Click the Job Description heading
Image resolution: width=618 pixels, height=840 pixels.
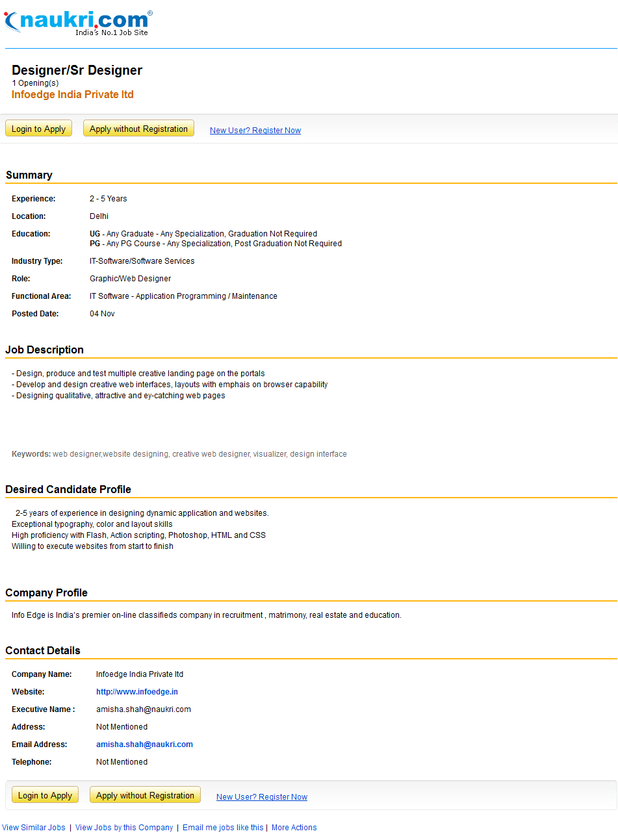[45, 350]
